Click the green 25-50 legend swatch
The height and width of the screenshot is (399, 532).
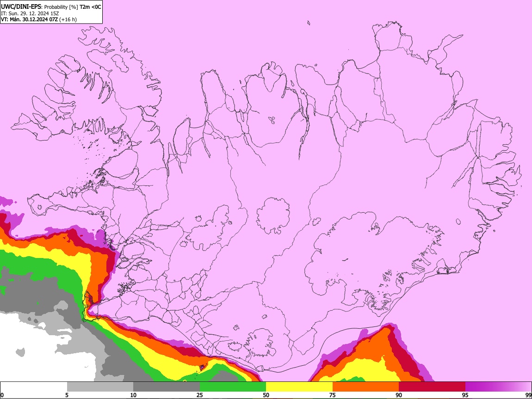233,387
